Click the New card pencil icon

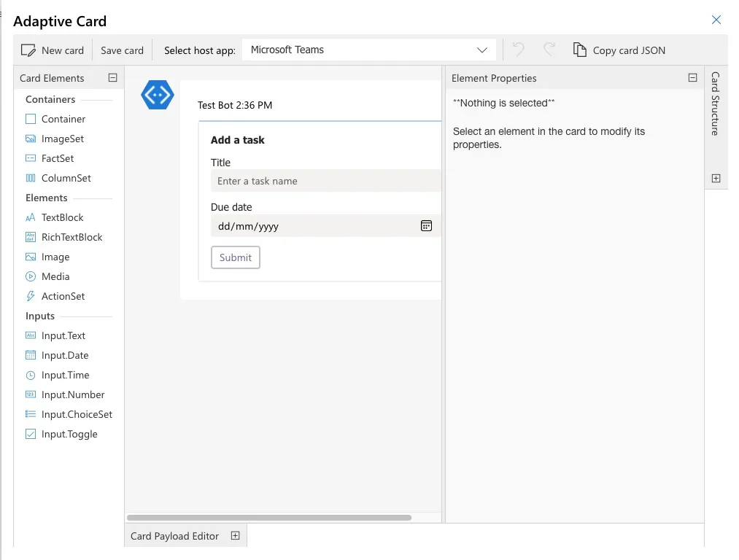pos(28,50)
